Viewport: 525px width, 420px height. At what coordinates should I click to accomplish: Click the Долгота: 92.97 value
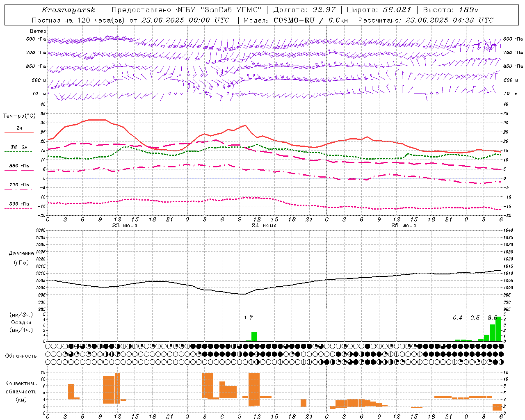305,10
